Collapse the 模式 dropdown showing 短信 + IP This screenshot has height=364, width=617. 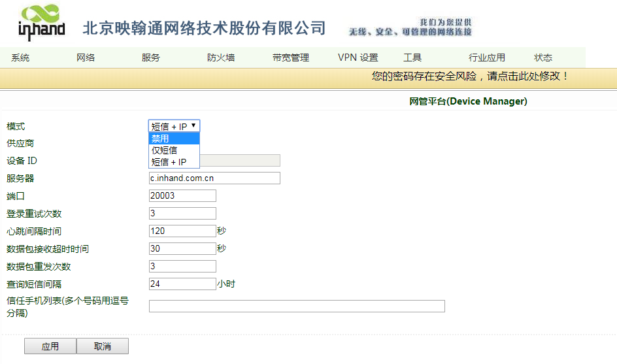click(175, 126)
